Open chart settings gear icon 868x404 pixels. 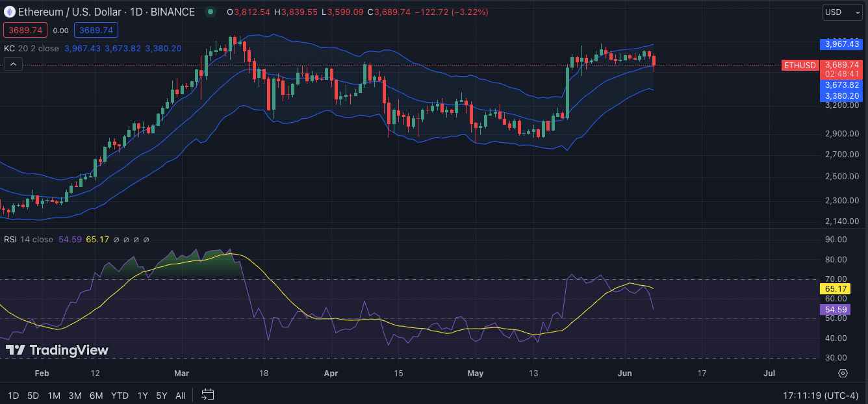[843, 373]
